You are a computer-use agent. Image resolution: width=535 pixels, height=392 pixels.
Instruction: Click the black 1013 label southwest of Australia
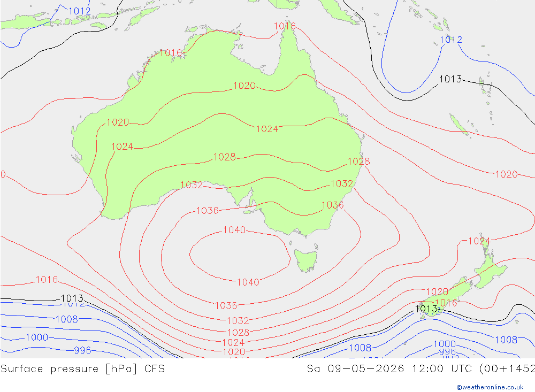click(x=72, y=298)
